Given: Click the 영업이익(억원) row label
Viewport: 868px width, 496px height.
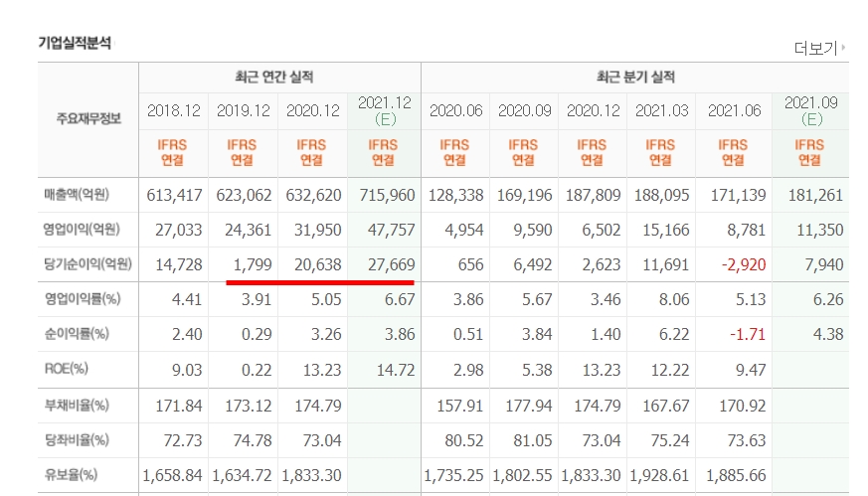Looking at the screenshot, I should 82,230.
